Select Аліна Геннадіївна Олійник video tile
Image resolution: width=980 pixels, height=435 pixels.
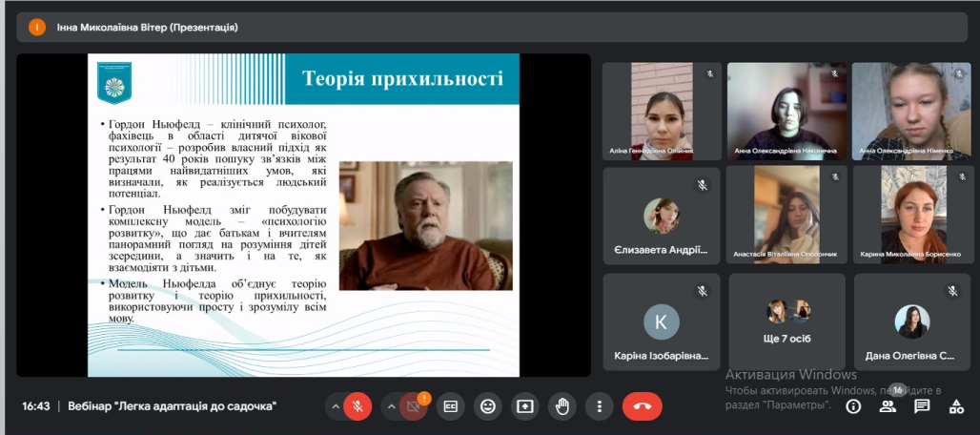coord(662,112)
